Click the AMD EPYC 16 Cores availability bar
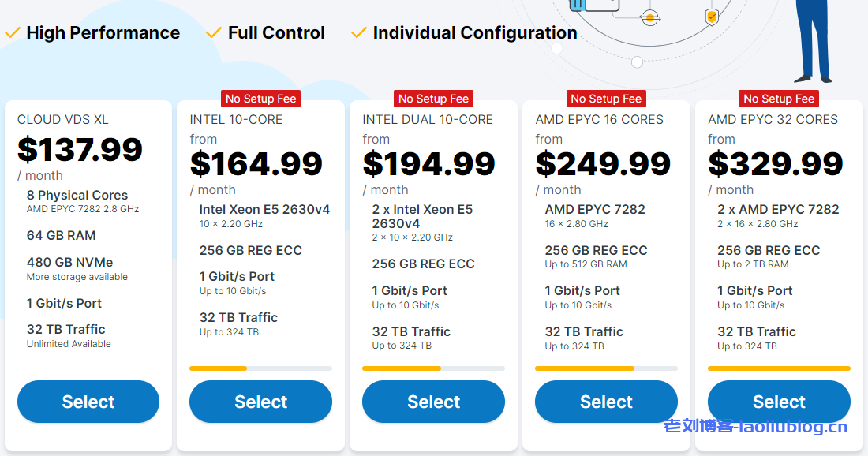The image size is (868, 456). 606,368
